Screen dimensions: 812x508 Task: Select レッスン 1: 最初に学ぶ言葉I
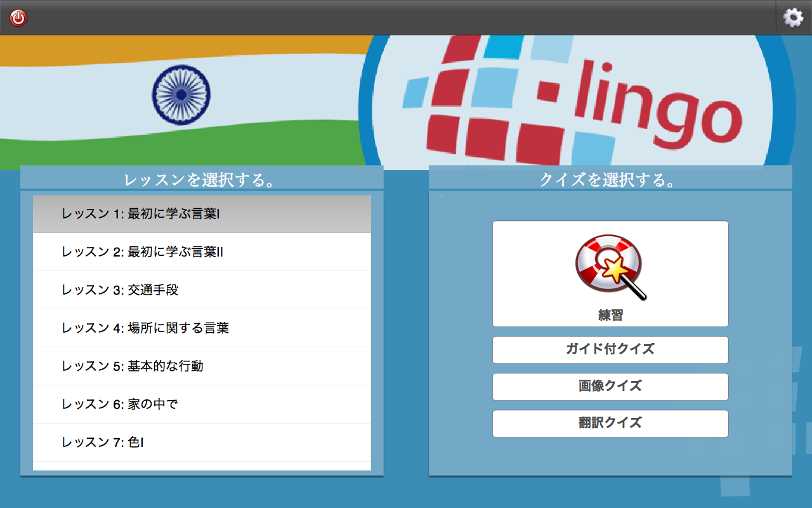(x=202, y=214)
